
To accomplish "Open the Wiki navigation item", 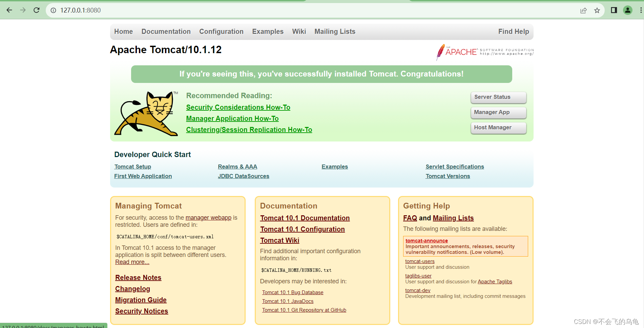I will pyautogui.click(x=299, y=31).
